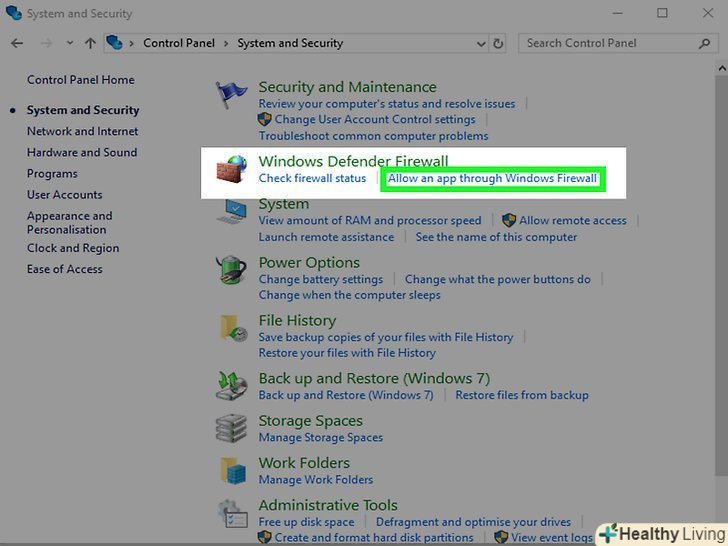Viewport: 728px width, 546px height.
Task: Click See the name of this computer
Action: tap(496, 237)
